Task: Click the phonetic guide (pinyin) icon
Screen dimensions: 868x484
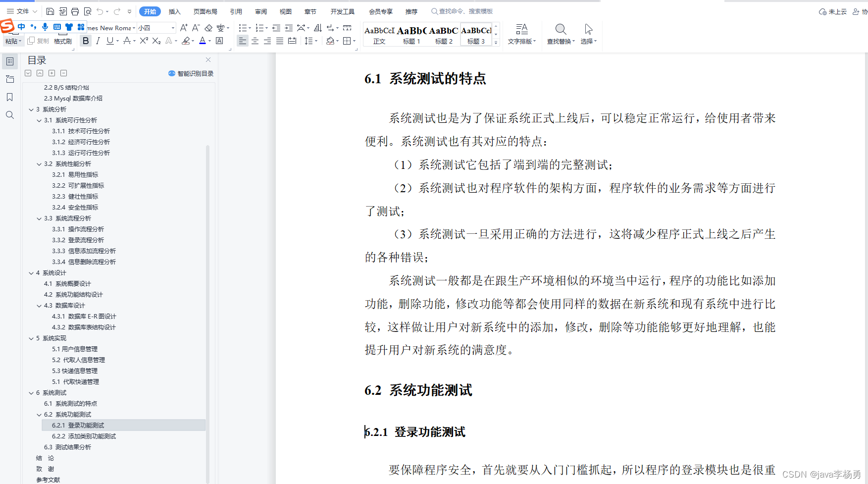Action: pos(220,28)
